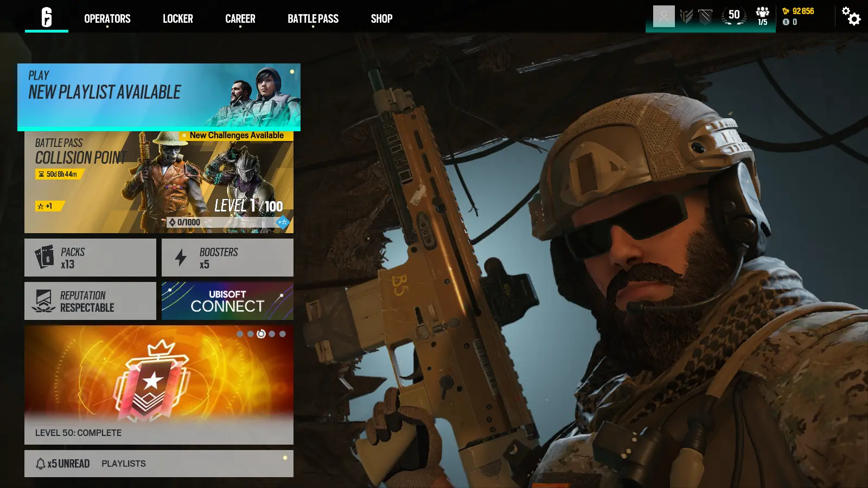
Task: Click the hourglass timer icon on Battle Pass
Action: [x=41, y=174]
